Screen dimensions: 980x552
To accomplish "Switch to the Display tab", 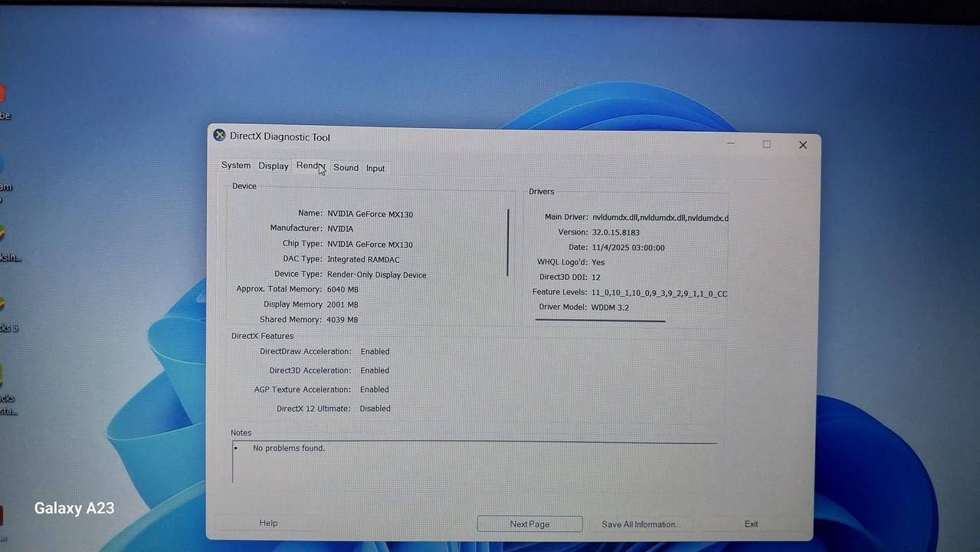I will pos(274,166).
